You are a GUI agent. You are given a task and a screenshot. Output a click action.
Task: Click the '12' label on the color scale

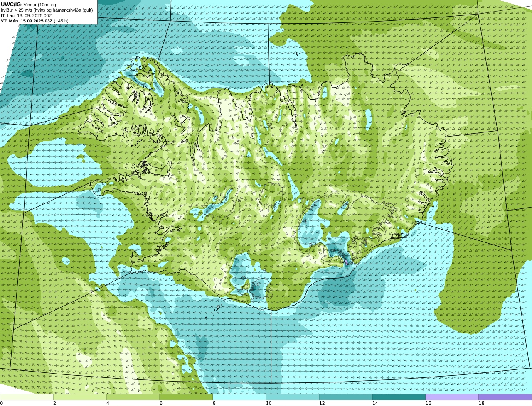point(322,403)
